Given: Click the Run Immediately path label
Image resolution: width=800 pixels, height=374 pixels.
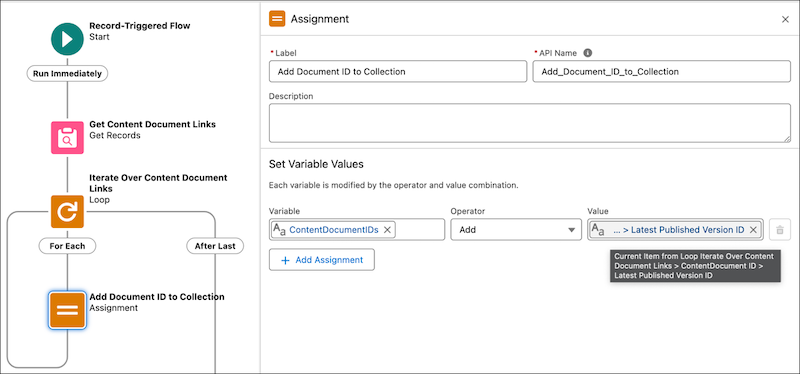Looking at the screenshot, I should tap(67, 73).
